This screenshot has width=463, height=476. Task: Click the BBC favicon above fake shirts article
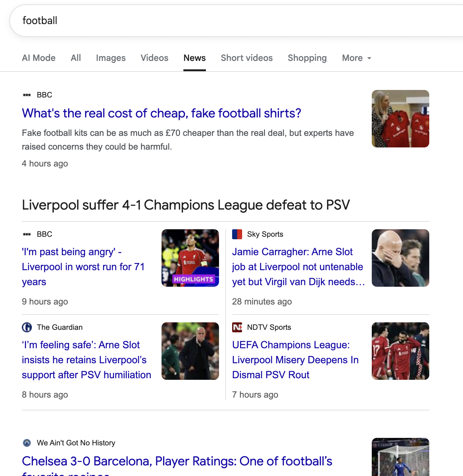(27, 95)
